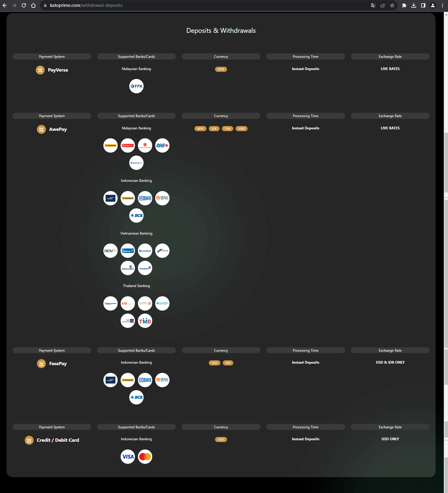Bookmark this page with the star icon
The width and height of the screenshot is (448, 493).
[392, 5]
